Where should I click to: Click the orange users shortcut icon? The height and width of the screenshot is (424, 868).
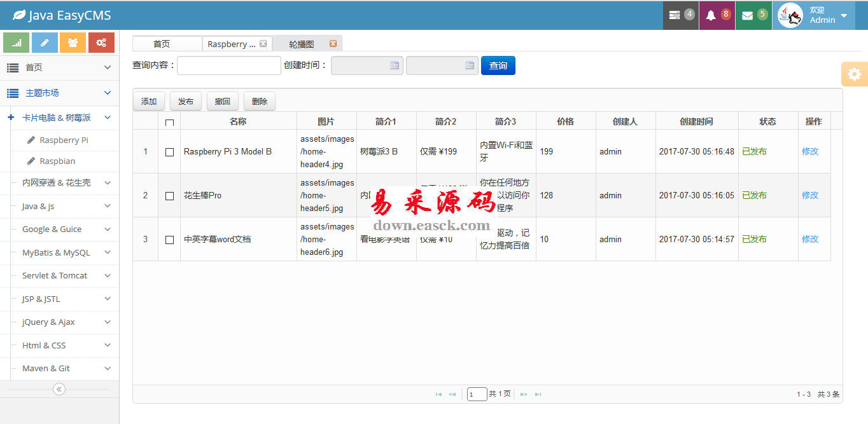coord(73,43)
